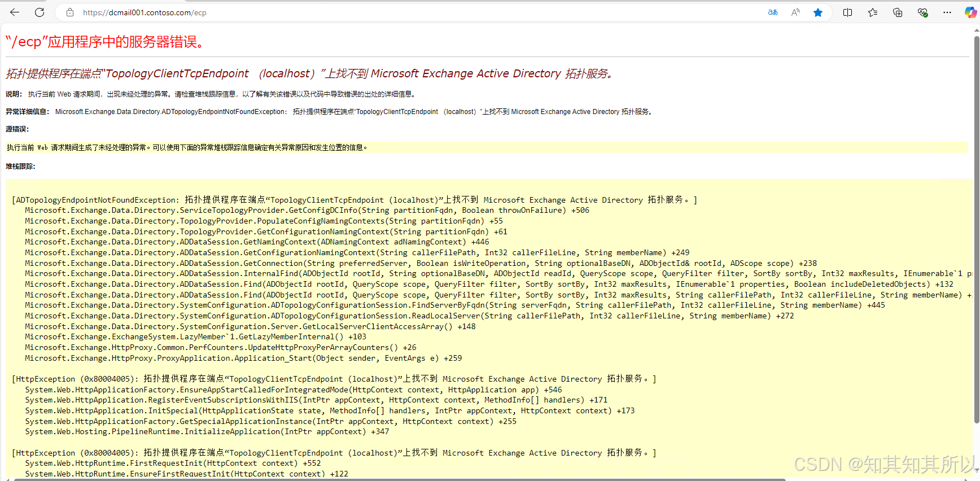This screenshot has width=980, height=481.
Task: View site information via lock icon
Action: [x=70, y=12]
